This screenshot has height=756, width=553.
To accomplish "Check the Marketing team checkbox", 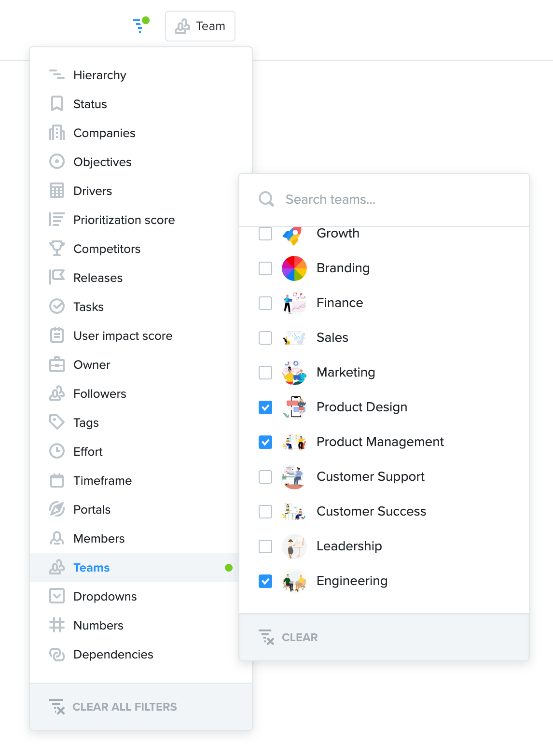I will 265,373.
